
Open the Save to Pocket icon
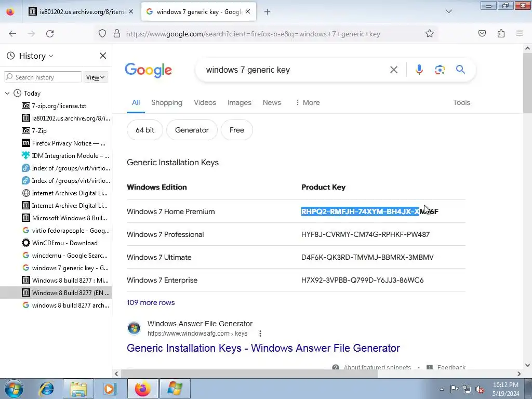(482, 33)
